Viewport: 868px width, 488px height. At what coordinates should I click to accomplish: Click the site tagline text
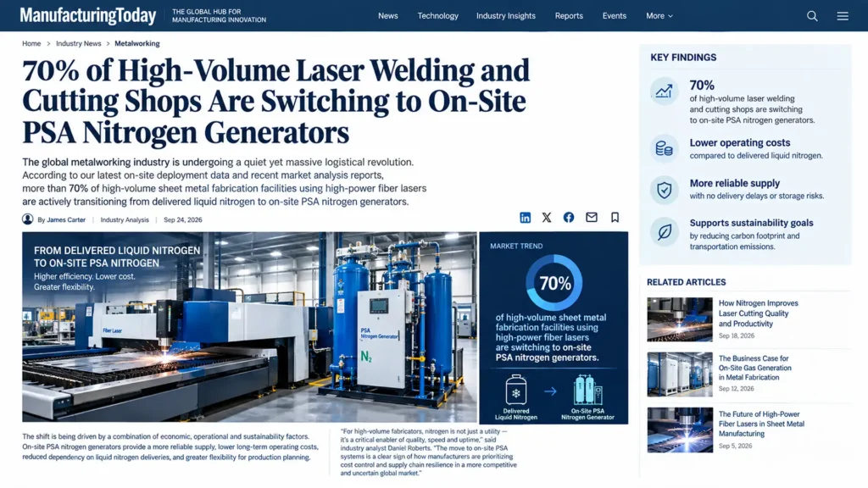[220, 15]
